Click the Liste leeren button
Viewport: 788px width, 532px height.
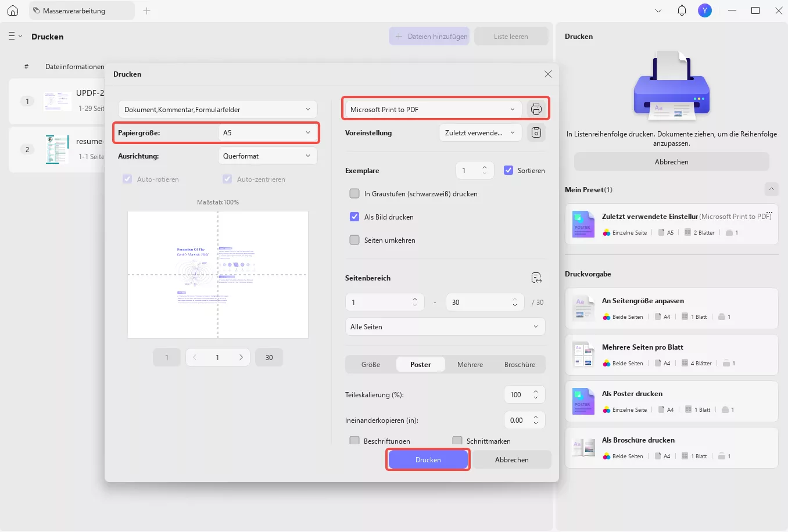click(x=511, y=36)
